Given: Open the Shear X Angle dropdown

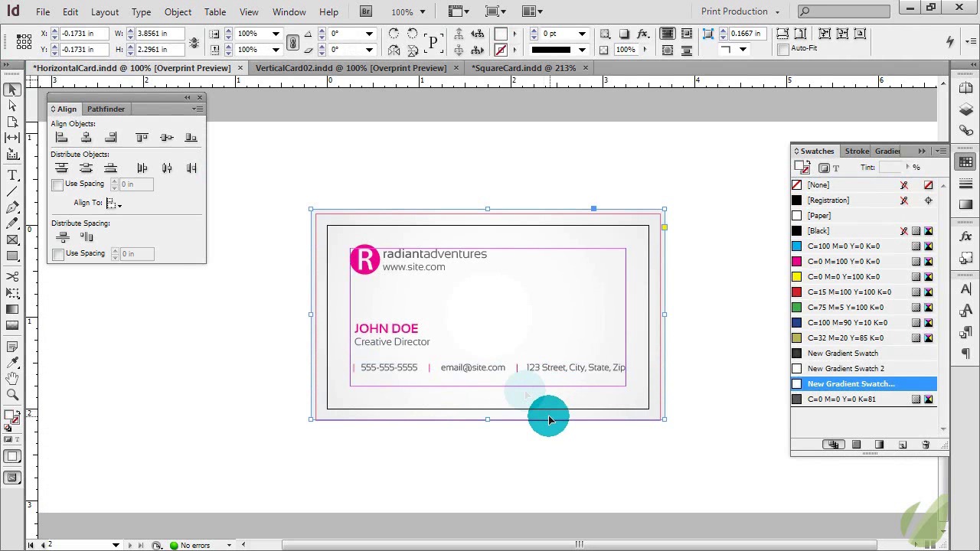Looking at the screenshot, I should click(369, 50).
